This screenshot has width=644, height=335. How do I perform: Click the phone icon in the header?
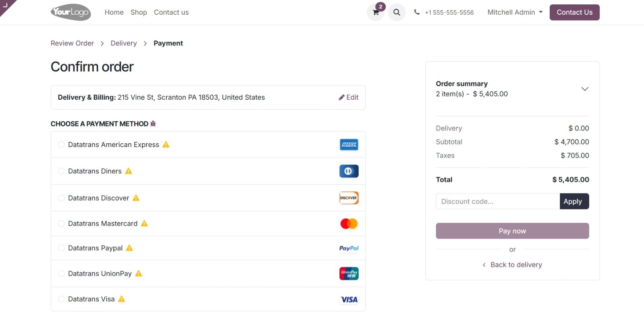click(x=416, y=12)
